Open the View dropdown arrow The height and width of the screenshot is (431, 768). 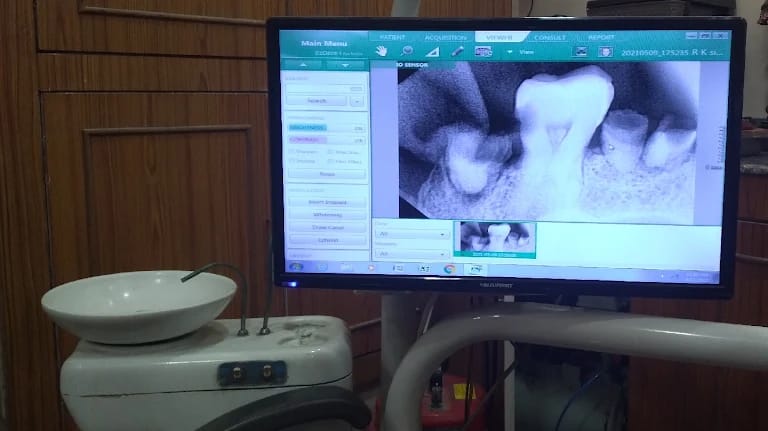click(509, 52)
